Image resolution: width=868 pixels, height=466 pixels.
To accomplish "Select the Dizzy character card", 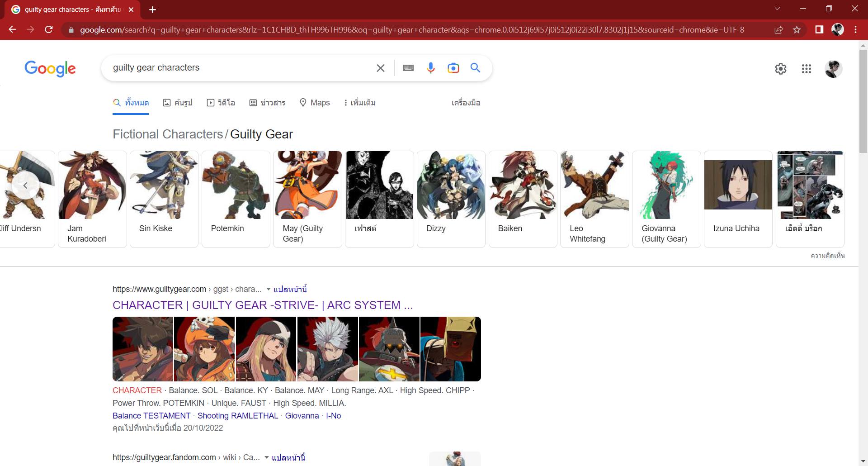I will click(x=451, y=199).
